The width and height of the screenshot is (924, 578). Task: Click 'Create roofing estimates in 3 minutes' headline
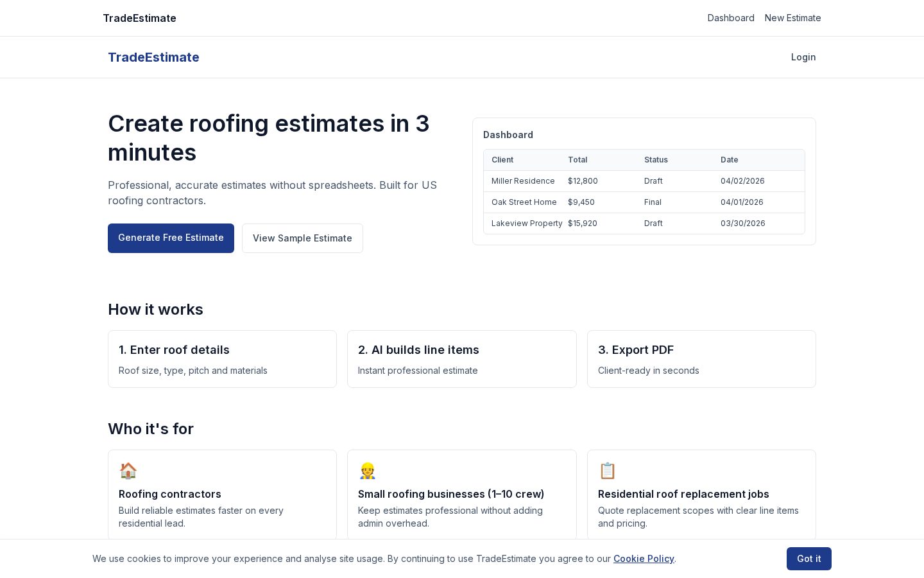tap(269, 138)
